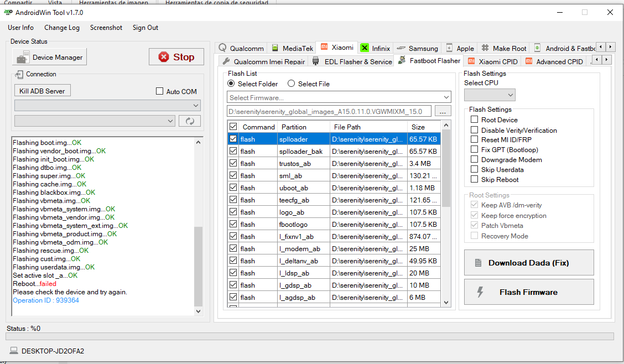Screen dimensions: 624x364
Task: Check the Skip Userdata option
Action: click(474, 169)
